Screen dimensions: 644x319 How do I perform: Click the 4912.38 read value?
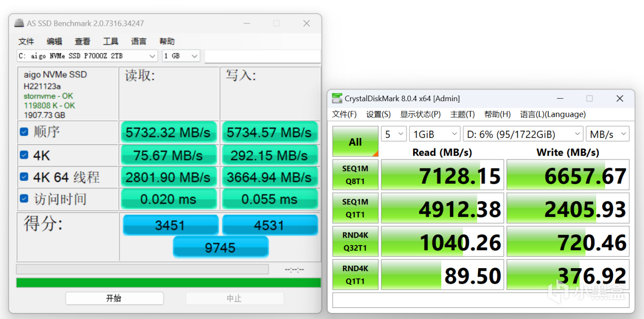coord(442,208)
